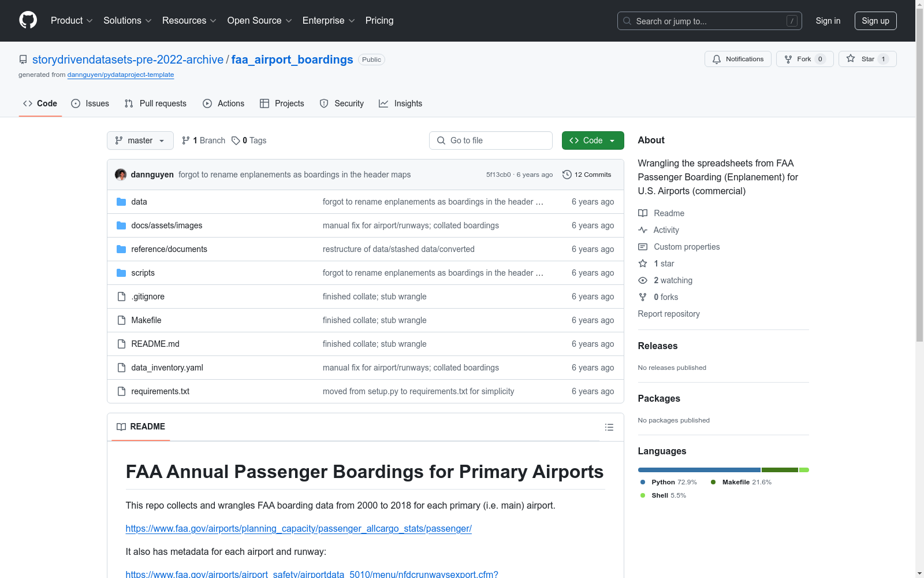Click the eye icon beside watching
This screenshot has width=924, height=578.
pos(643,280)
